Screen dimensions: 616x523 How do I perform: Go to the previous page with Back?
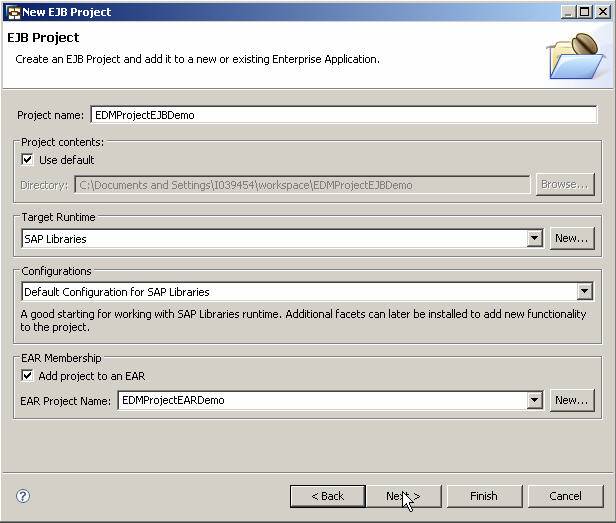[x=327, y=496]
